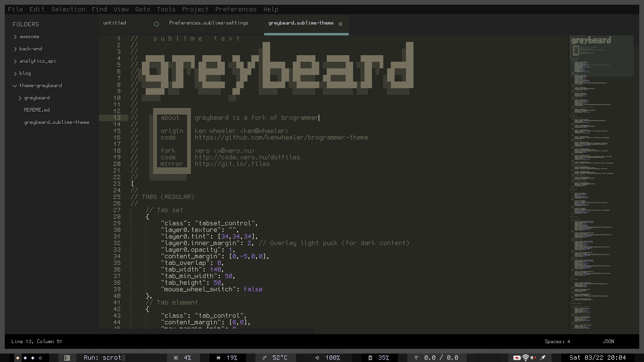This screenshot has width=644, height=362.
Task: Click ken wheeler <ken@wheeler> text
Action: (242, 131)
